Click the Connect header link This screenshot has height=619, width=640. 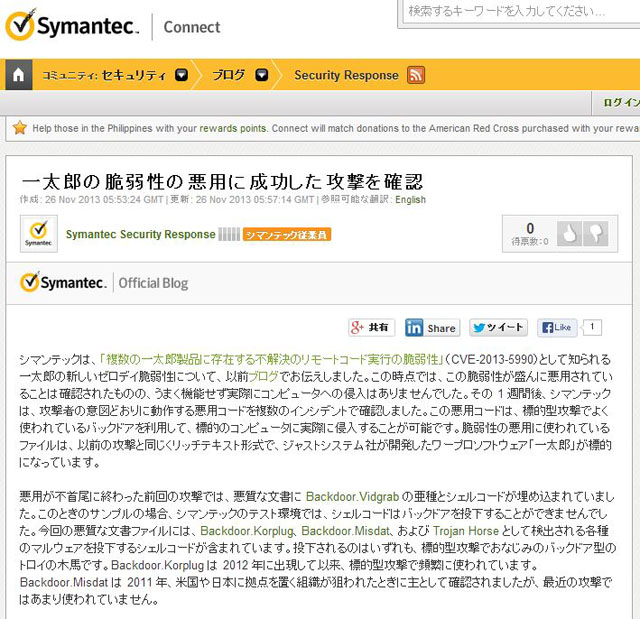(192, 27)
